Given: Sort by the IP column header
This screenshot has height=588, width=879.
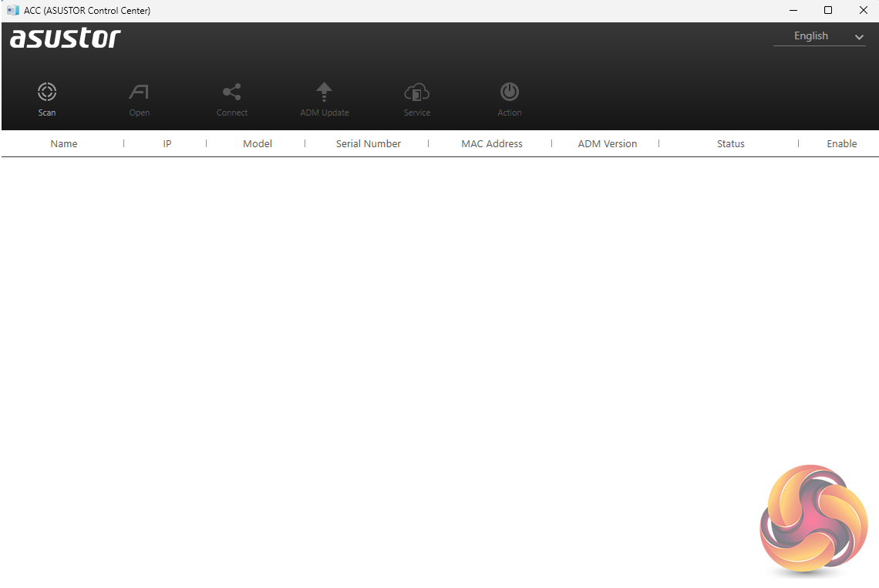Looking at the screenshot, I should click(x=167, y=143).
